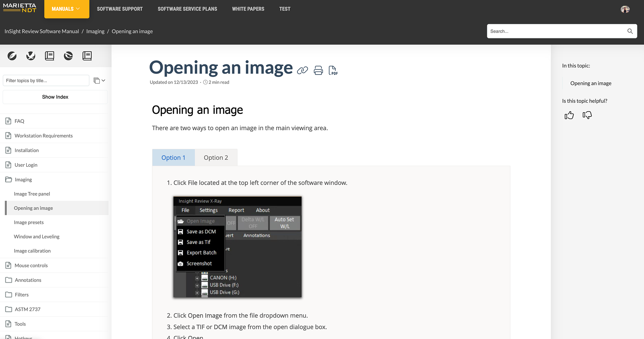Click the search magnifier icon

[630, 31]
